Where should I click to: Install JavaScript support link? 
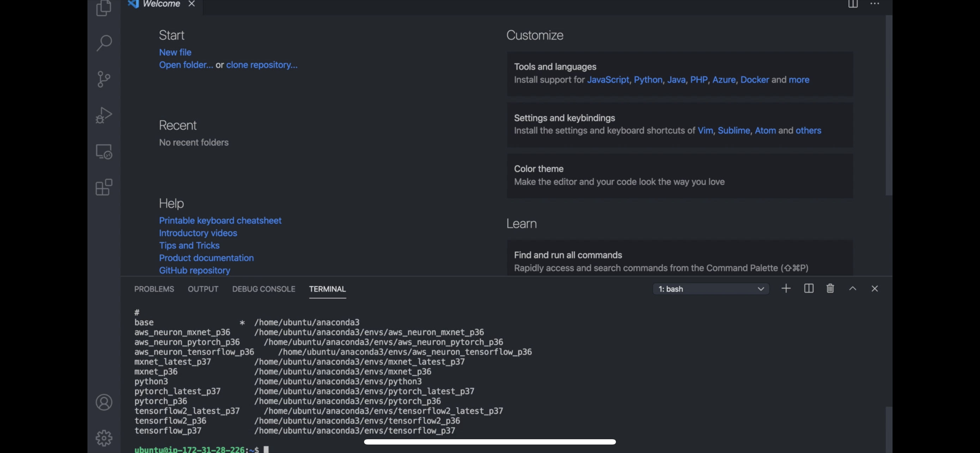(608, 80)
